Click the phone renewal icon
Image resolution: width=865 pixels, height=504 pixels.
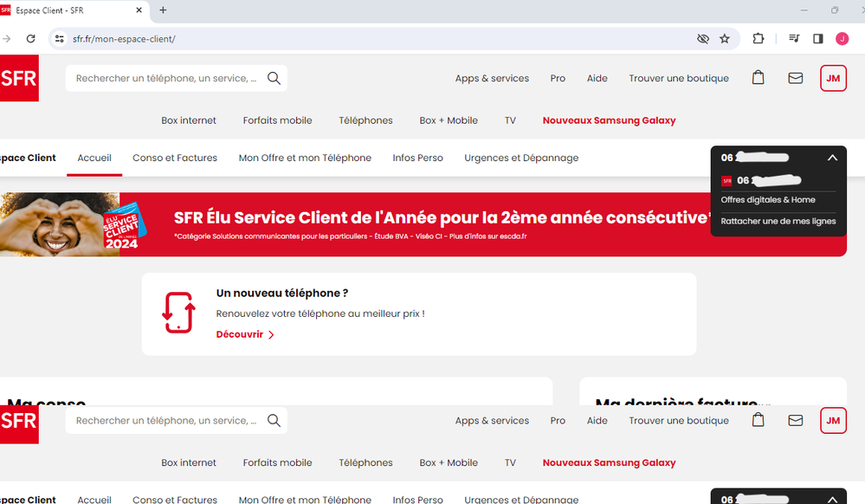(x=178, y=313)
